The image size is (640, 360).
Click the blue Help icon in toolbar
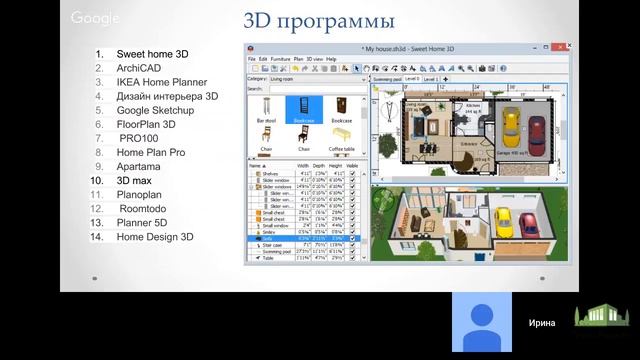click(503, 69)
